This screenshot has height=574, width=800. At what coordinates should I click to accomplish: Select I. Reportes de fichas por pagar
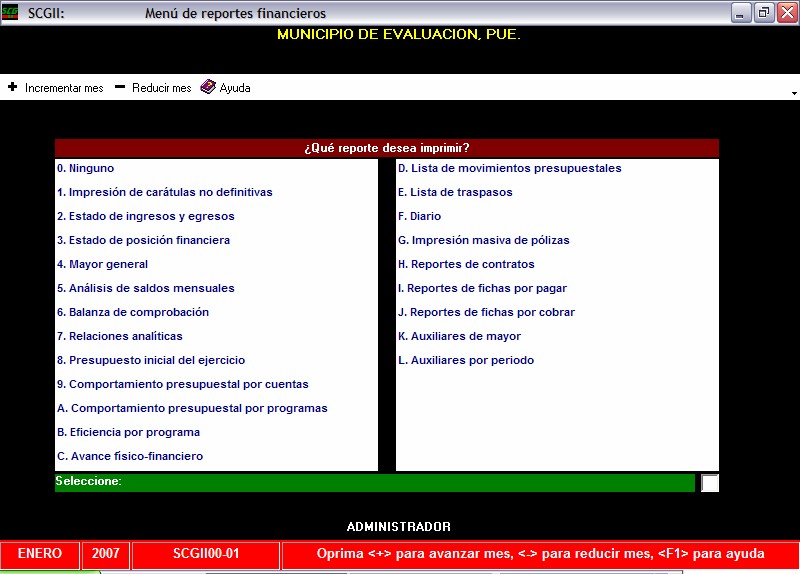[482, 288]
